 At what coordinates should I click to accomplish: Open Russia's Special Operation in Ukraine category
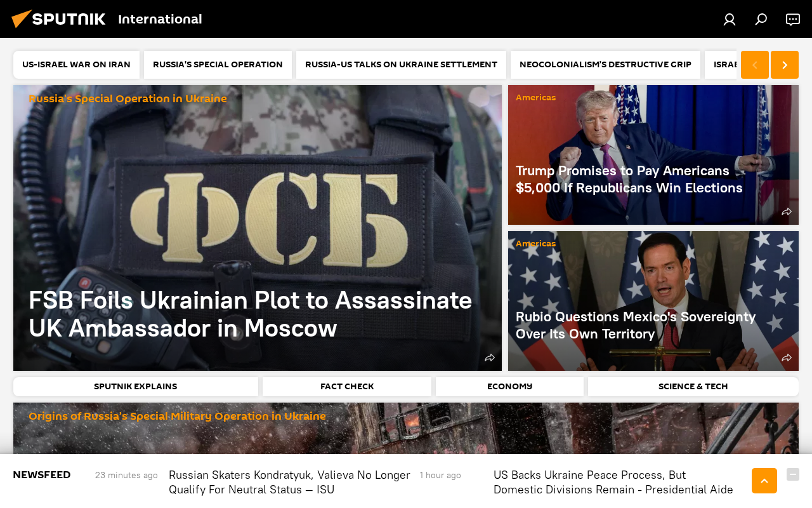128,99
